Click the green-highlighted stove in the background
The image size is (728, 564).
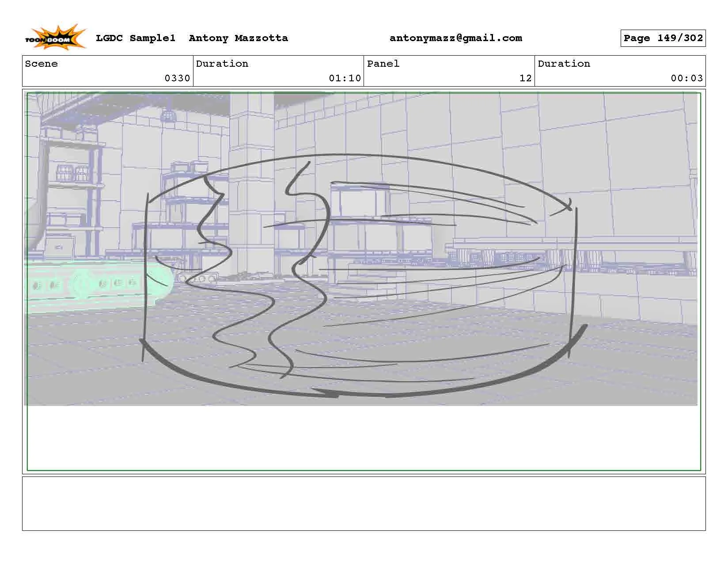[88, 283]
